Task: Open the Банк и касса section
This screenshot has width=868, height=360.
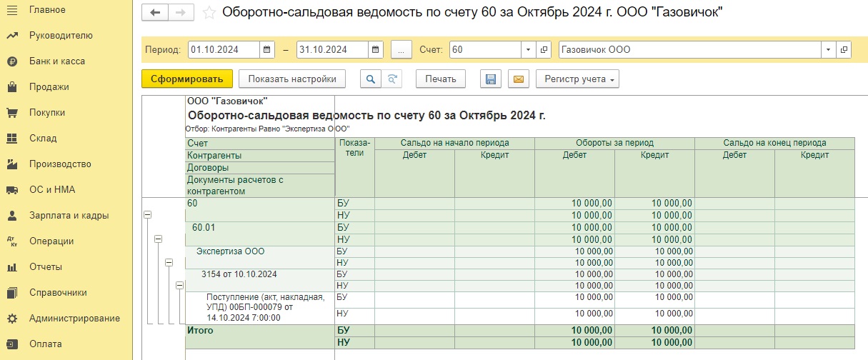Action: point(56,61)
